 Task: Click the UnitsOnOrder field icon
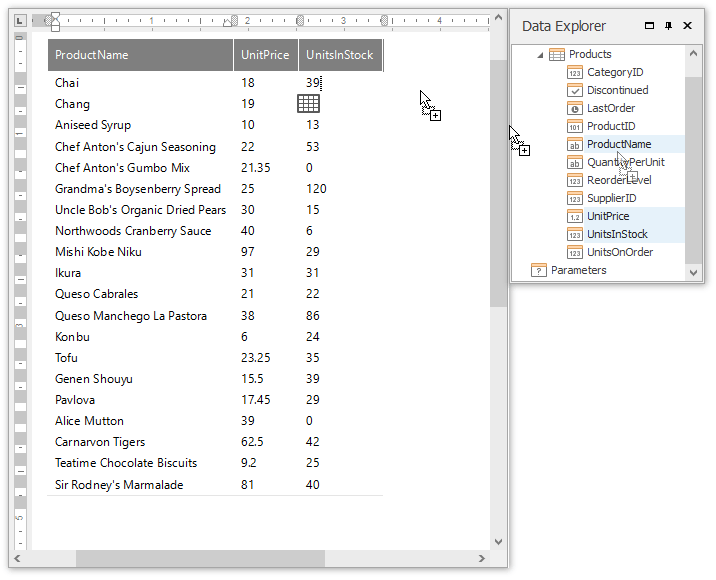[x=575, y=252]
